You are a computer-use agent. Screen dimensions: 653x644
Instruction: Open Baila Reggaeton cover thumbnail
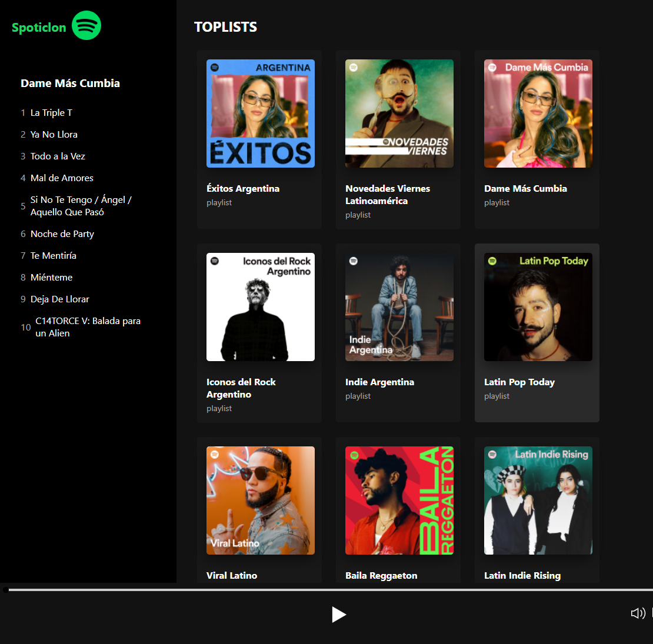[x=399, y=500]
